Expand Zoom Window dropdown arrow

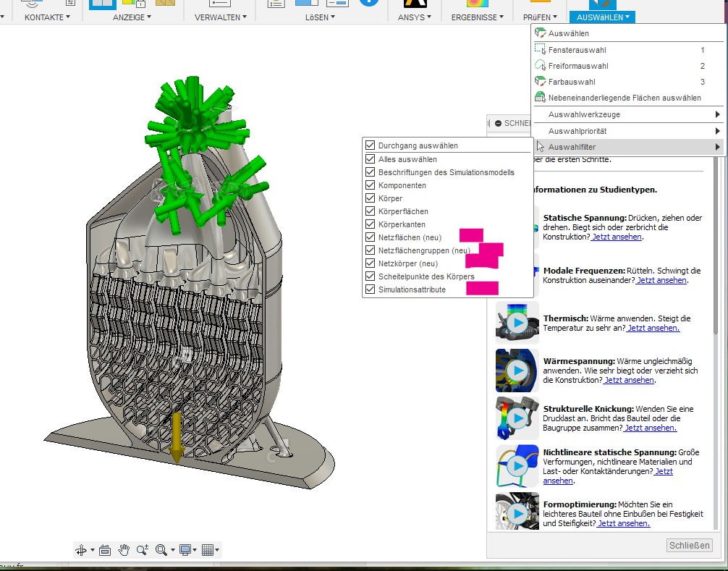[x=173, y=550]
